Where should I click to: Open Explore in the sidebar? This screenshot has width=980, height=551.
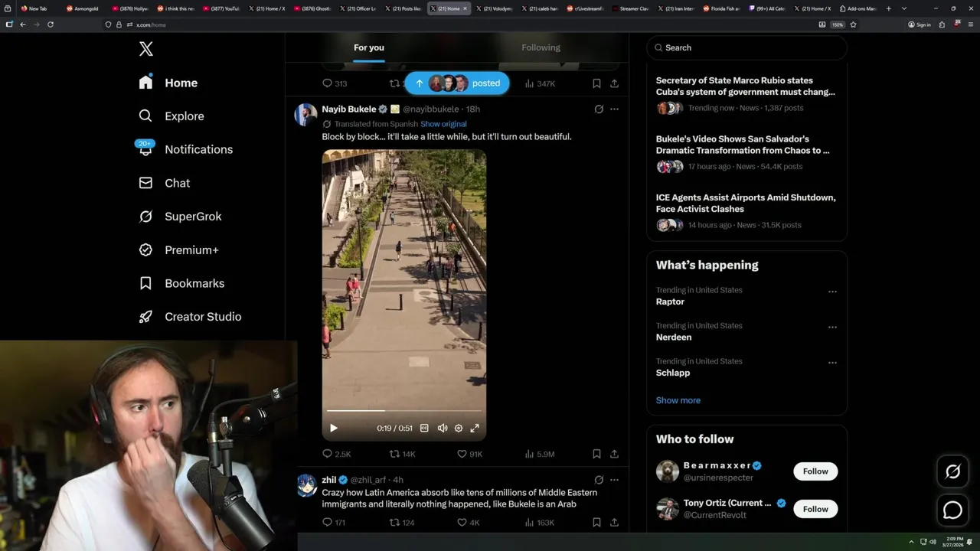pos(171,116)
